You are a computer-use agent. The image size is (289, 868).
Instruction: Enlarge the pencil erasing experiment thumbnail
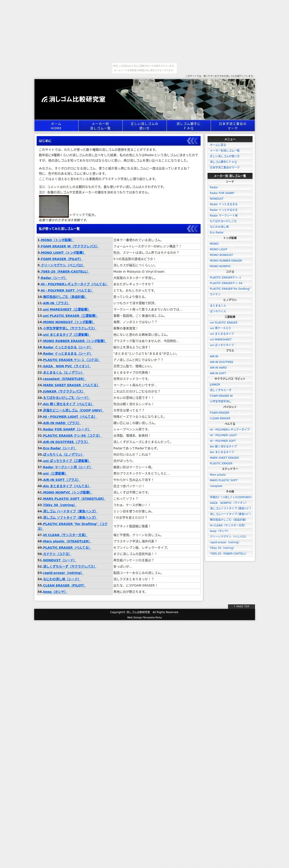54,206
